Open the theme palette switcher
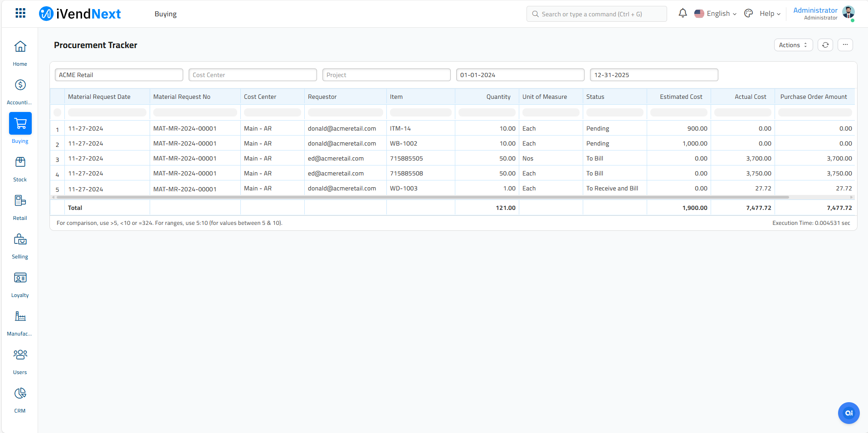Screen dimensions: 868x433 pos(748,14)
